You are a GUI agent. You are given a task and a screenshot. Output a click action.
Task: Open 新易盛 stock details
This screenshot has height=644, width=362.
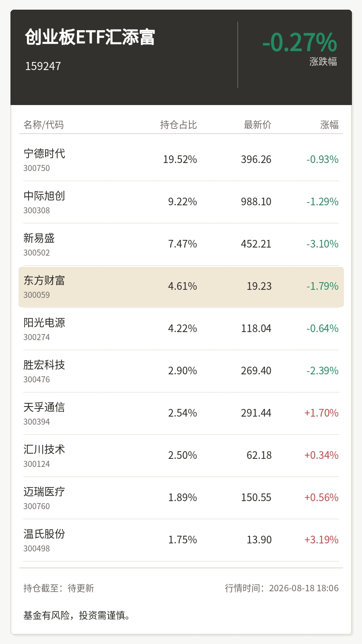(x=181, y=244)
